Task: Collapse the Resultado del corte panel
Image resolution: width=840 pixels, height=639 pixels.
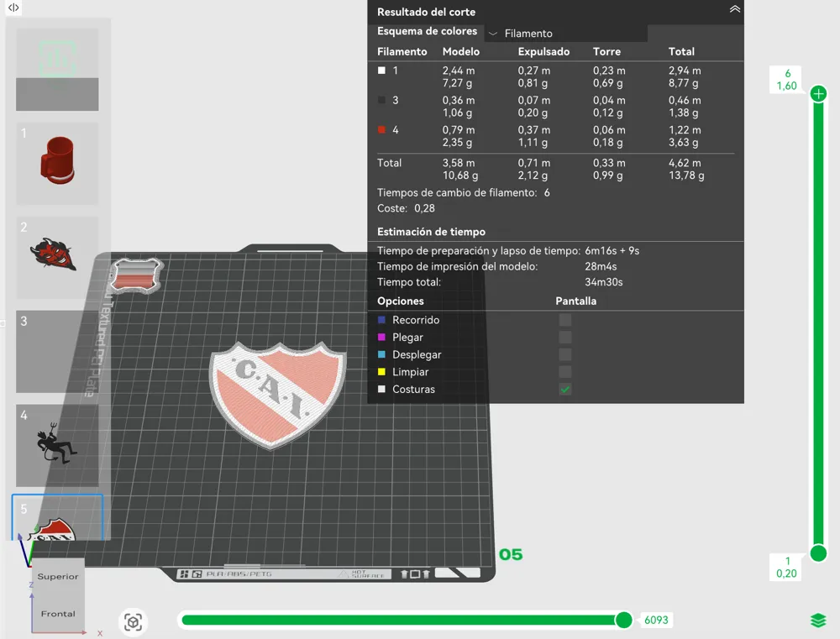Action: pos(734,9)
